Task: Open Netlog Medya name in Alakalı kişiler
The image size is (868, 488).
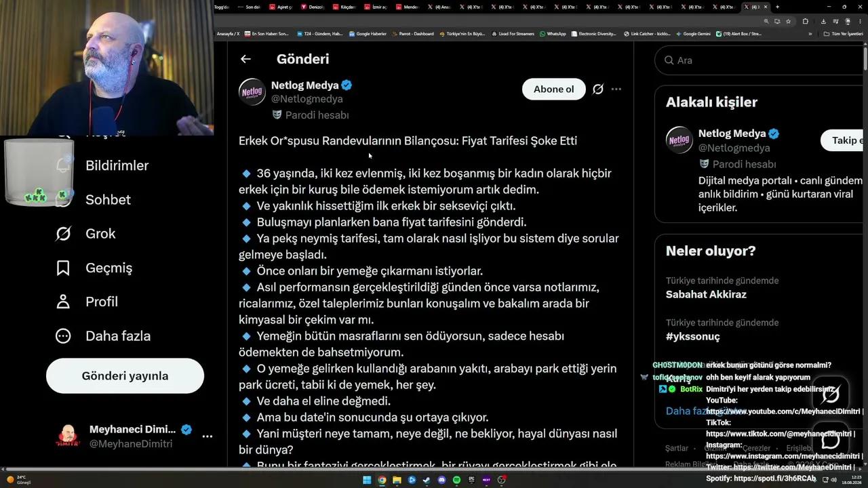Action: [x=732, y=134]
